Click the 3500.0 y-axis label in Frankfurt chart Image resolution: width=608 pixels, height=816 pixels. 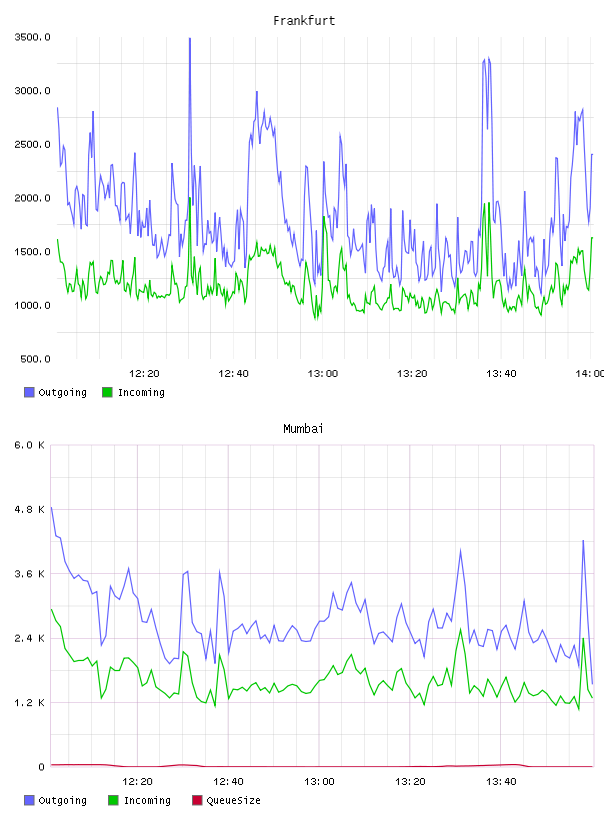coord(32,37)
